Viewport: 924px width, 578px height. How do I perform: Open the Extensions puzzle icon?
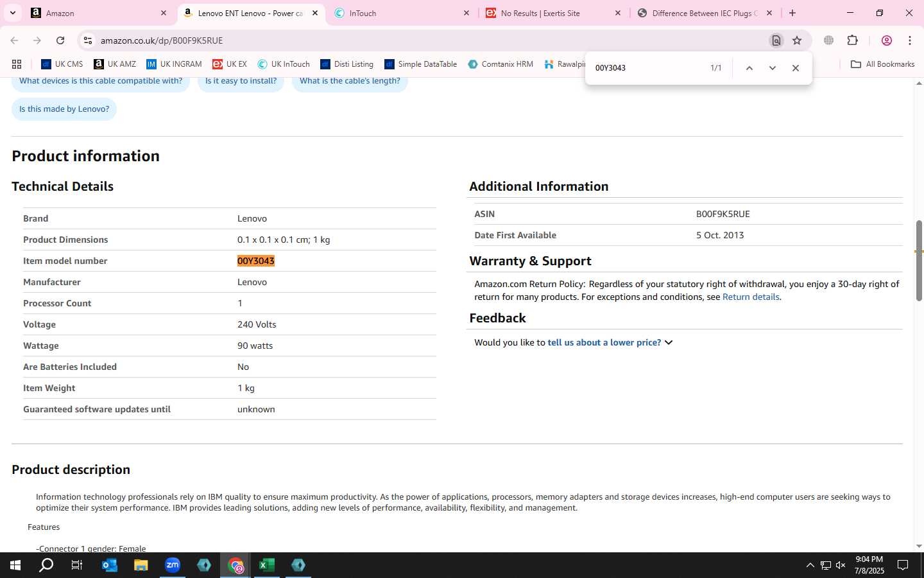[x=852, y=40]
